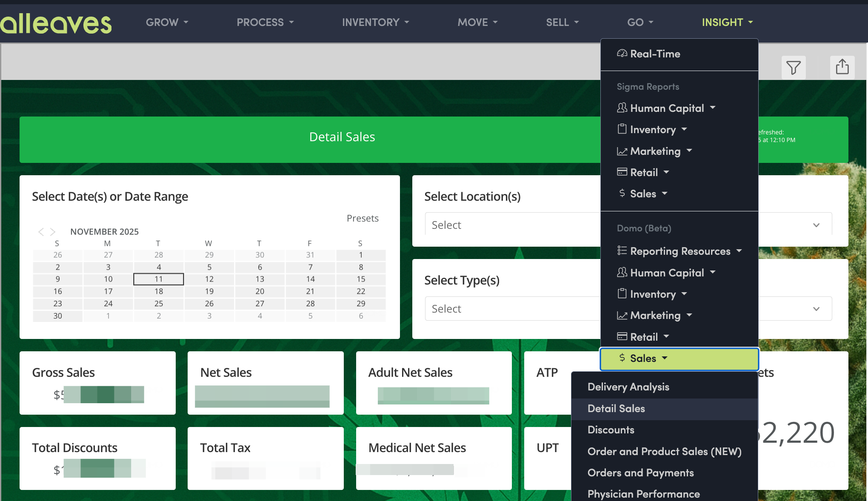
Task: Click the alleaves logo
Action: coord(56,23)
